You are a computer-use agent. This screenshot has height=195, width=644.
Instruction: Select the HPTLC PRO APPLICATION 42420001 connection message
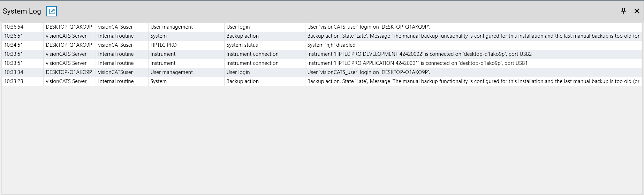pos(417,63)
